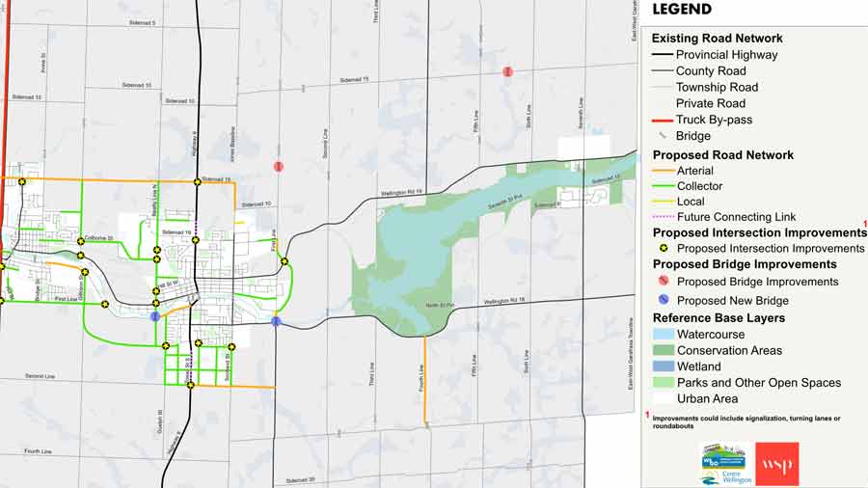
Task: Select the Parks and Other Open Spaces swatch
Action: coord(664,382)
